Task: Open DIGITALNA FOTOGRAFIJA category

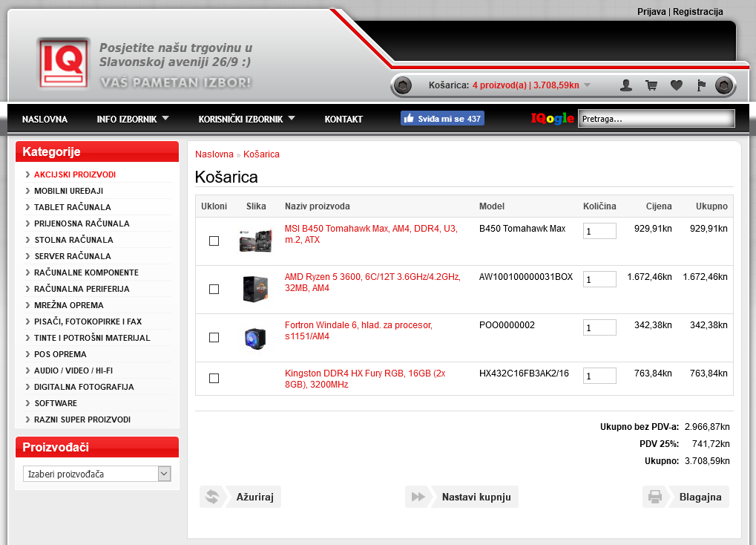Action: tap(84, 387)
